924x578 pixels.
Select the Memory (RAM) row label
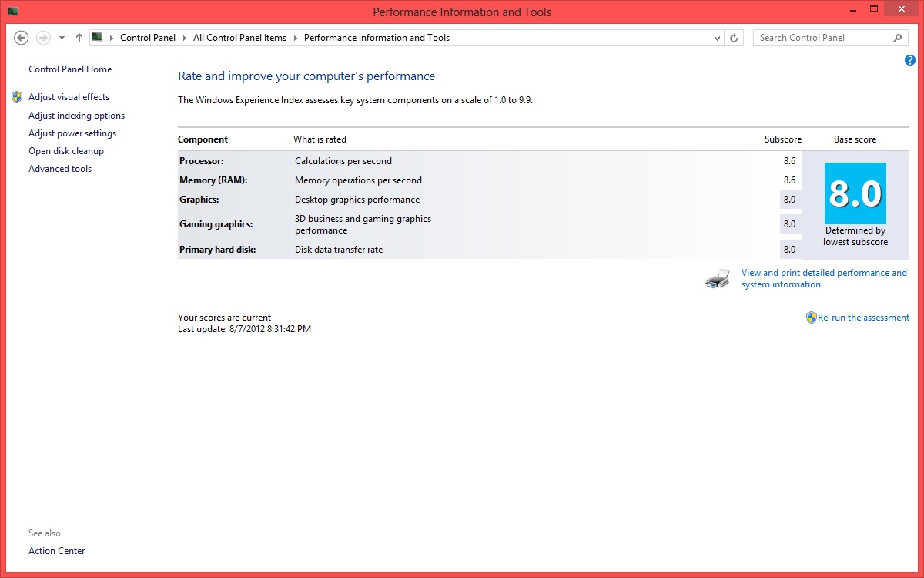(x=213, y=180)
